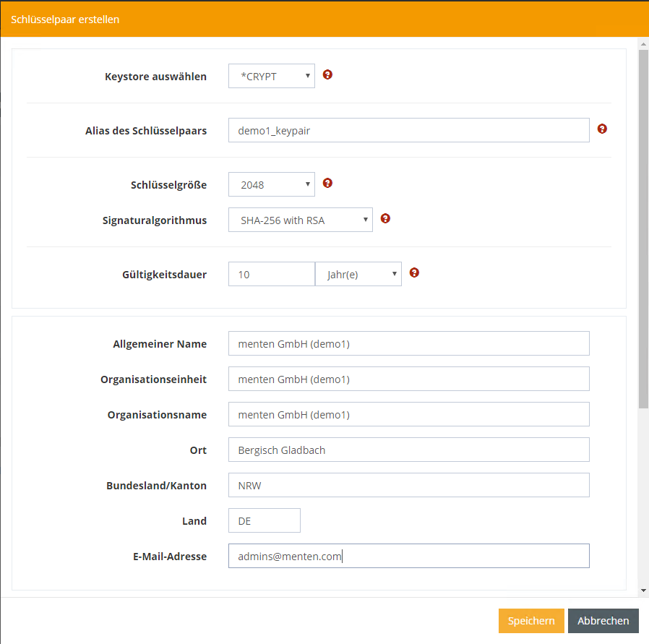Image resolution: width=649 pixels, height=644 pixels.
Task: Open the Jahr(e) validity unit dropdown
Action: (358, 275)
